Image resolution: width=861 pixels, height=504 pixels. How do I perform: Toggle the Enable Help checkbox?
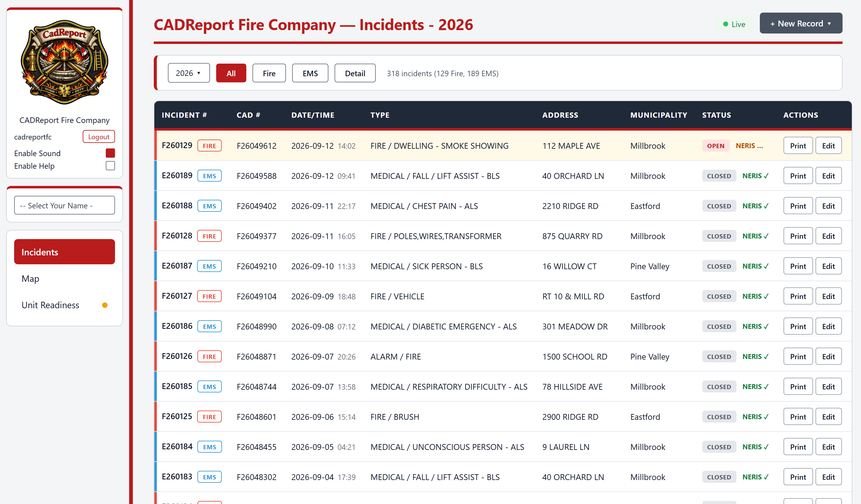tap(110, 166)
